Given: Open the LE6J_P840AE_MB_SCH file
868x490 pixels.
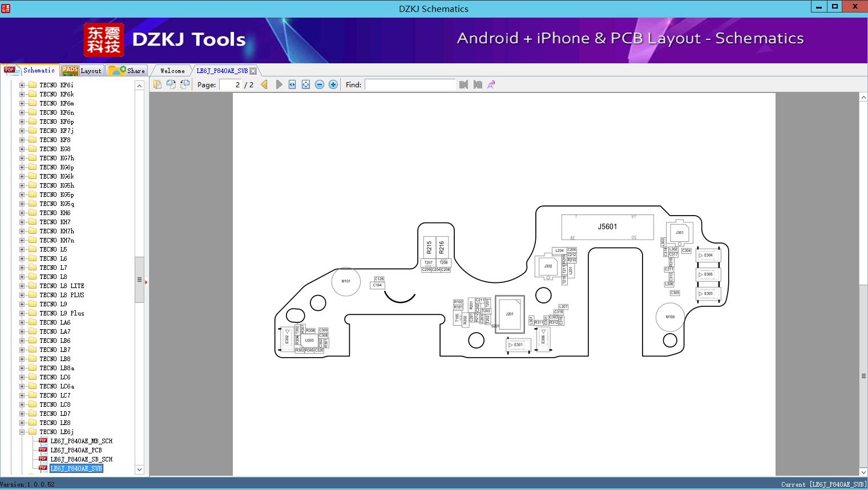Looking at the screenshot, I should click(x=81, y=441).
